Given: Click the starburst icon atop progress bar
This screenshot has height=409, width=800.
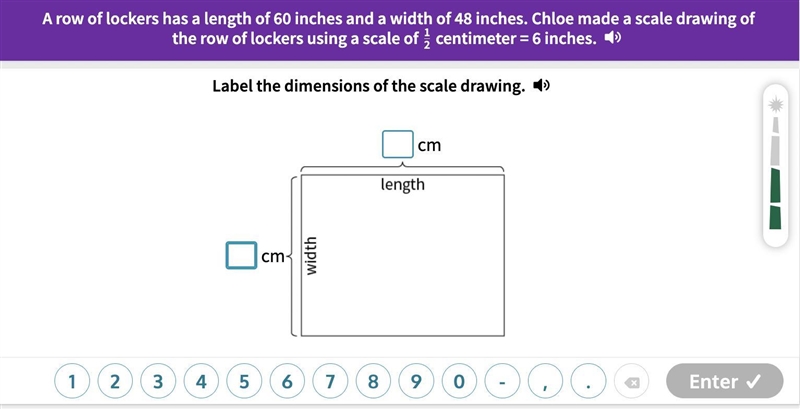Looking at the screenshot, I should point(776,105).
